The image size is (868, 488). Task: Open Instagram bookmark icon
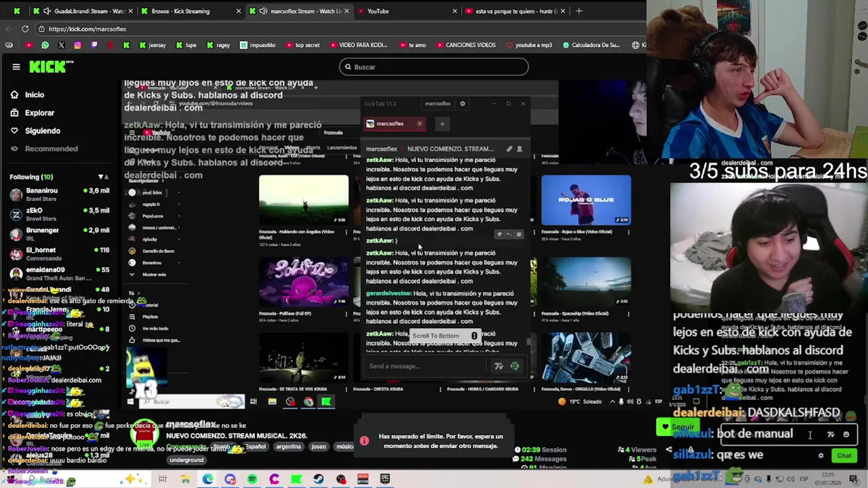[x=77, y=45]
